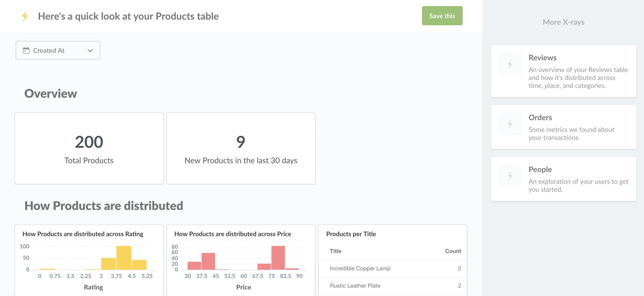This screenshot has width=644, height=296.
Task: Click the red bar near price 67.5
Action: click(264, 267)
